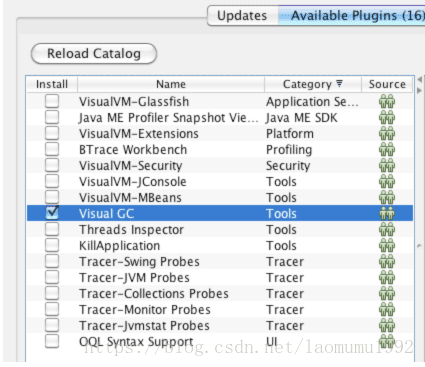Click the source icon for Threads Inspector
The image size is (425, 367).
[x=387, y=229]
